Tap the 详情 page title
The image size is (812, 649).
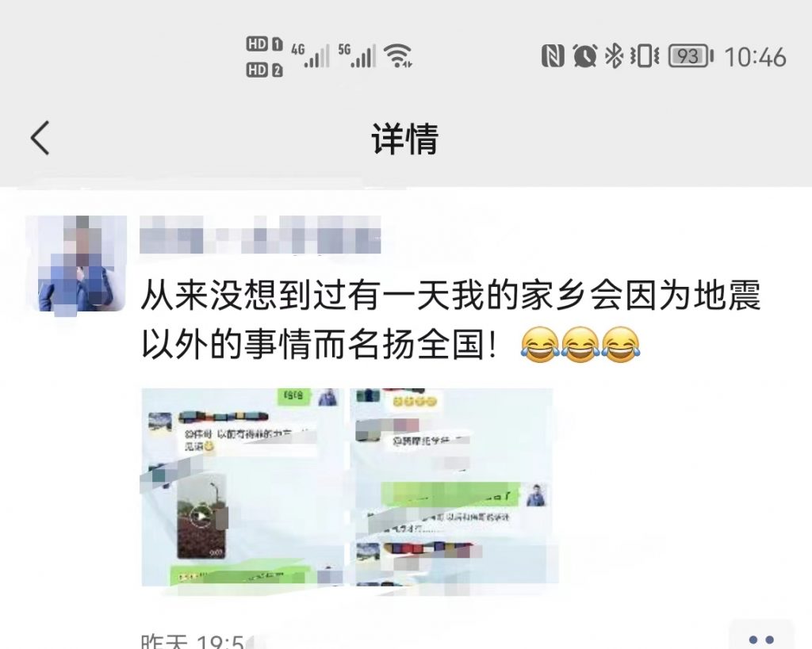(405, 139)
